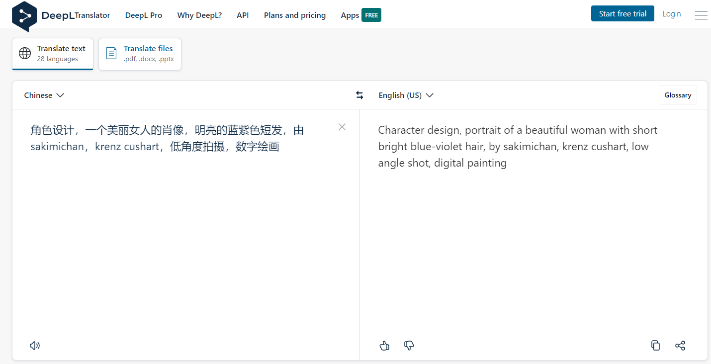Open the Apps FREE menu item

360,15
